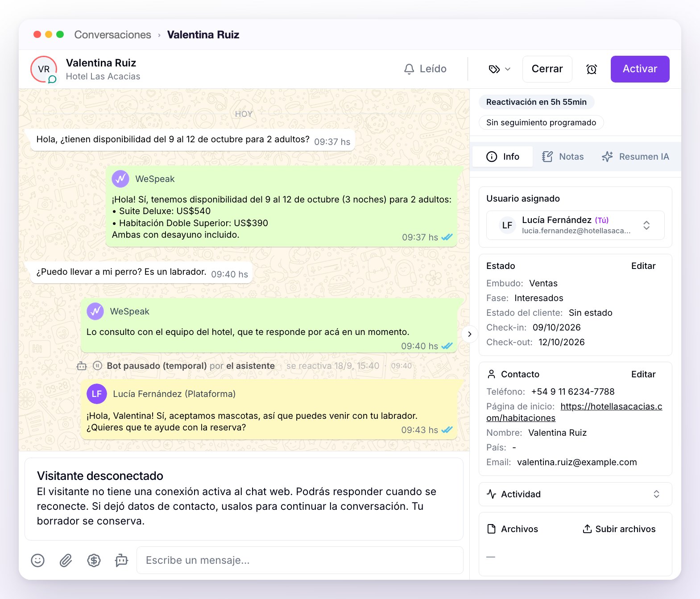
Task: Click the '¿Puedo llevar a mi perro?' message
Action: [141, 273]
